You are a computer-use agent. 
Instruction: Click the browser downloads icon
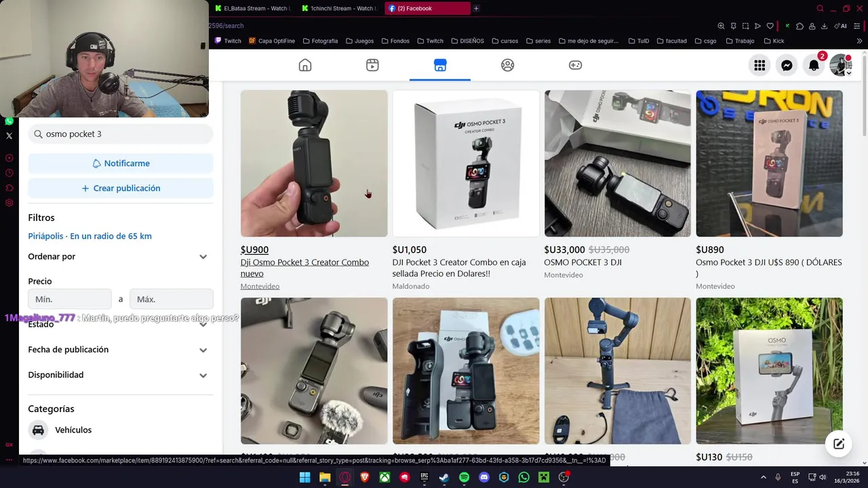[x=824, y=26]
